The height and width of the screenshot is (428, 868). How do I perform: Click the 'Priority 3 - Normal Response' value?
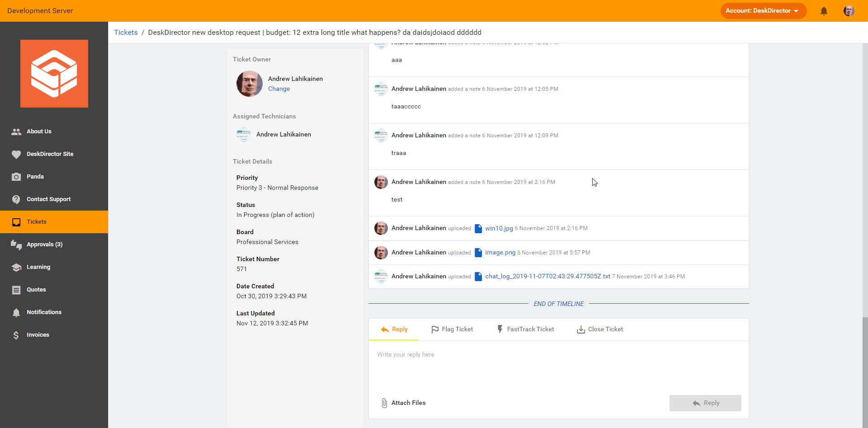pyautogui.click(x=277, y=188)
